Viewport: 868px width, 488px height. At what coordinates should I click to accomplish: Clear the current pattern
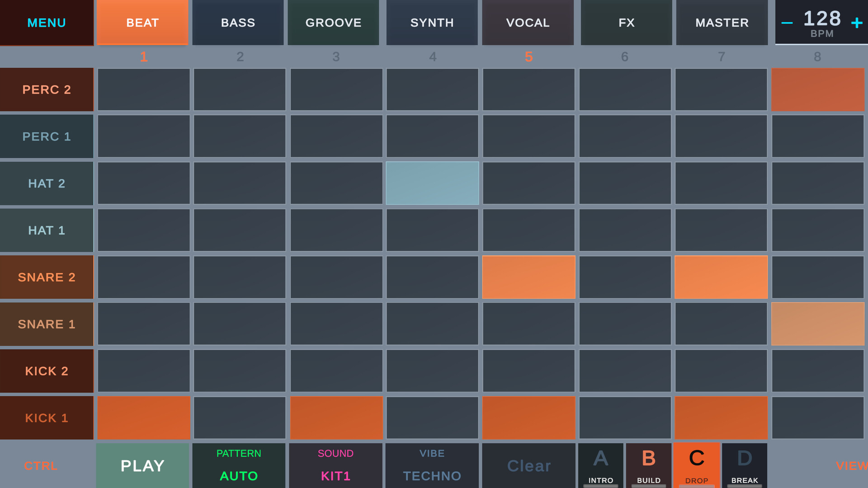coord(528,465)
